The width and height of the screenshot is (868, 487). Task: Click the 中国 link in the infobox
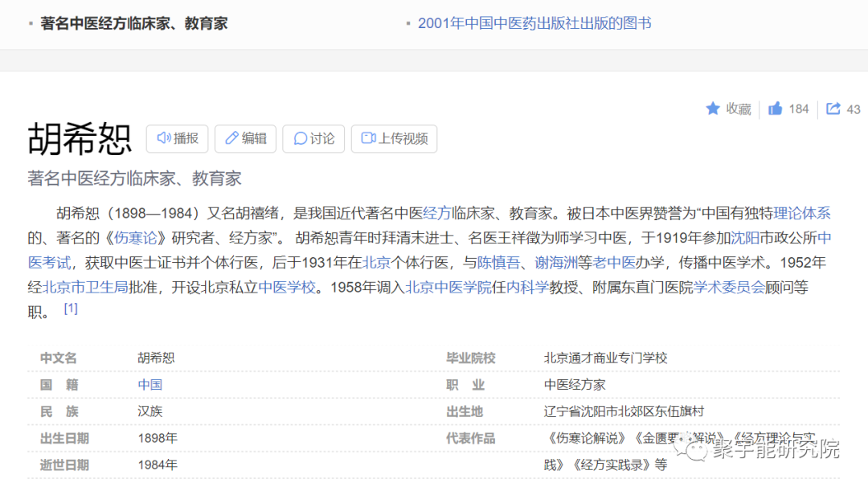tap(149, 384)
